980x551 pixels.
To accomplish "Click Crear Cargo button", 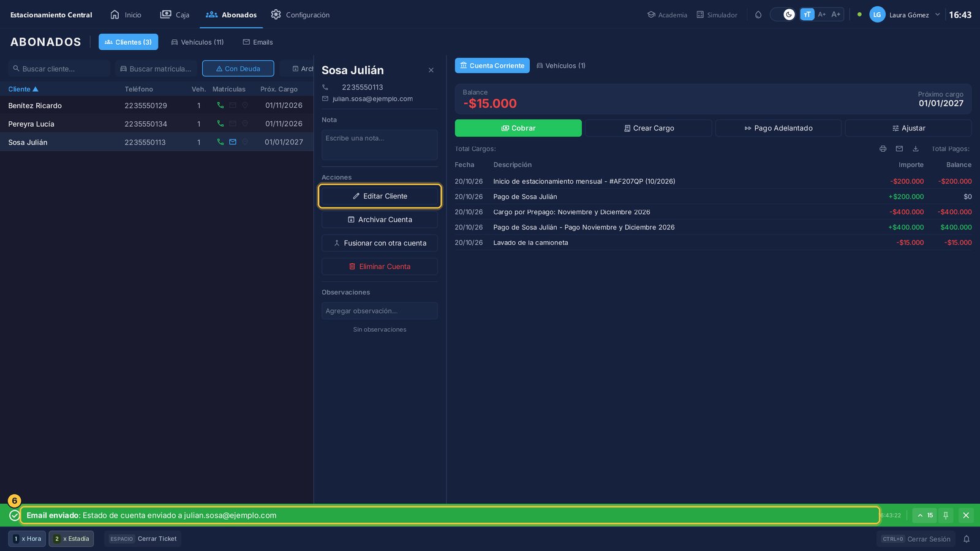I will pyautogui.click(x=649, y=128).
